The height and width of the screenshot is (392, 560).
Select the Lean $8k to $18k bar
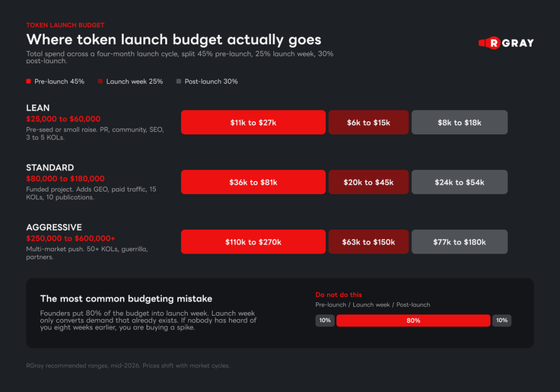click(459, 122)
